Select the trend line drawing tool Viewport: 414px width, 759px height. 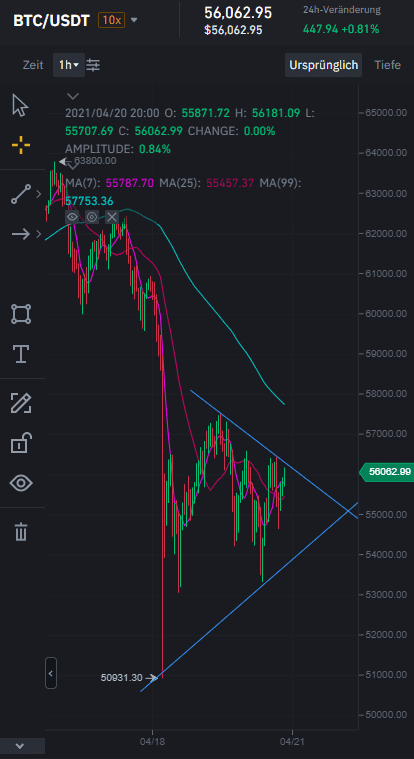21,194
